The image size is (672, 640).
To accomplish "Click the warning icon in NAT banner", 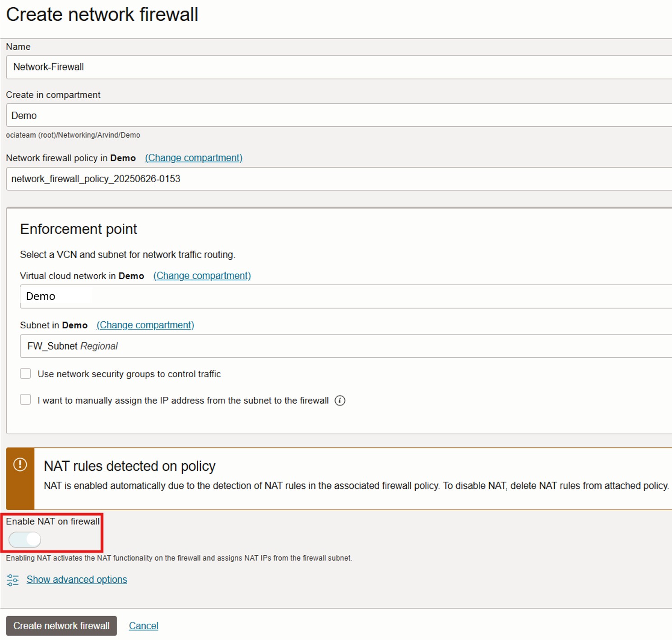I will [x=20, y=465].
